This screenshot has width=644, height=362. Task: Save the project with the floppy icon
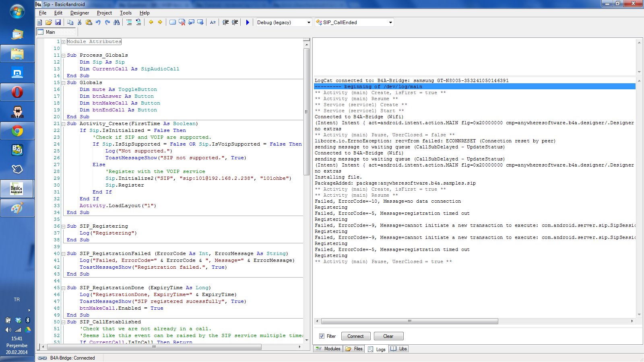coord(58,23)
